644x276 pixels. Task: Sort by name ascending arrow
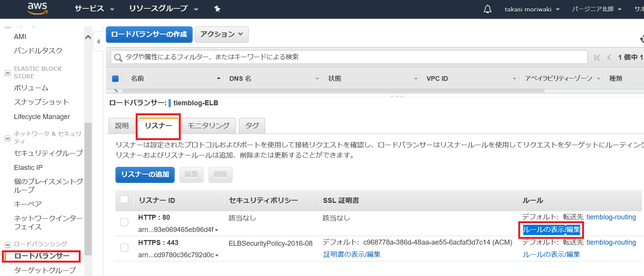pos(219,78)
